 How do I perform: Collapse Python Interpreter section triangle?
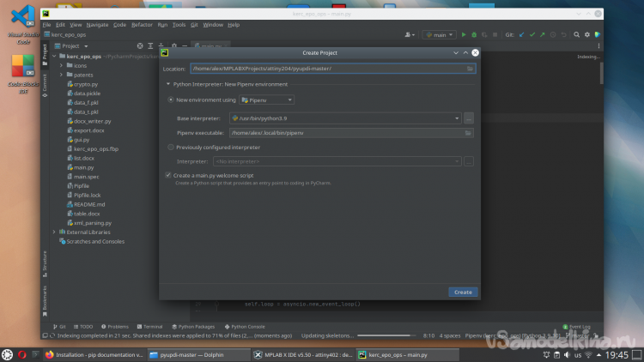[x=168, y=85]
